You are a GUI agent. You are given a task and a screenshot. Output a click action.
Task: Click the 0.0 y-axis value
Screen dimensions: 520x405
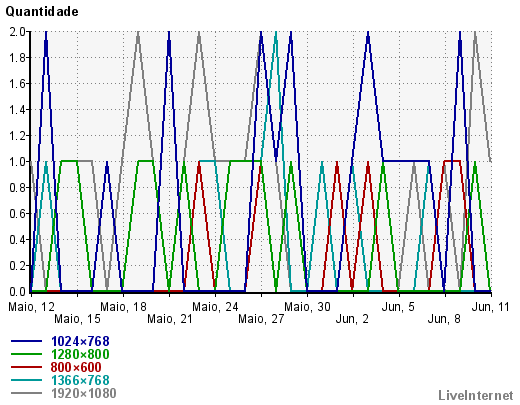coord(18,292)
